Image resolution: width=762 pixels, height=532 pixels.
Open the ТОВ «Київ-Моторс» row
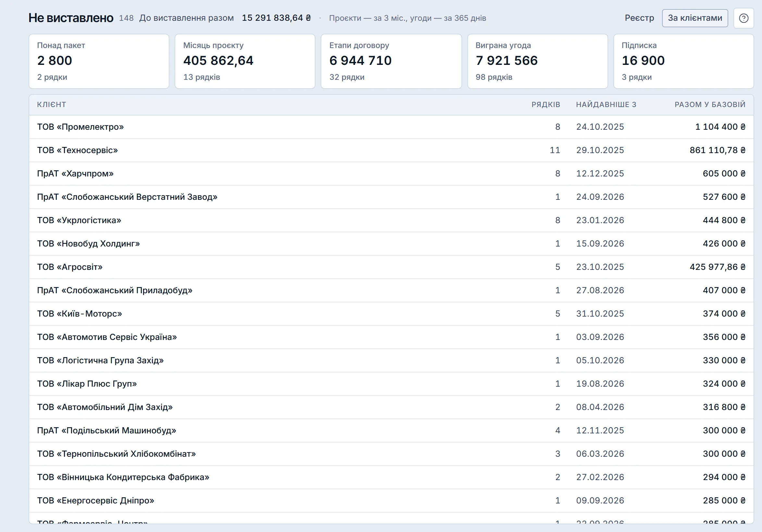391,314
